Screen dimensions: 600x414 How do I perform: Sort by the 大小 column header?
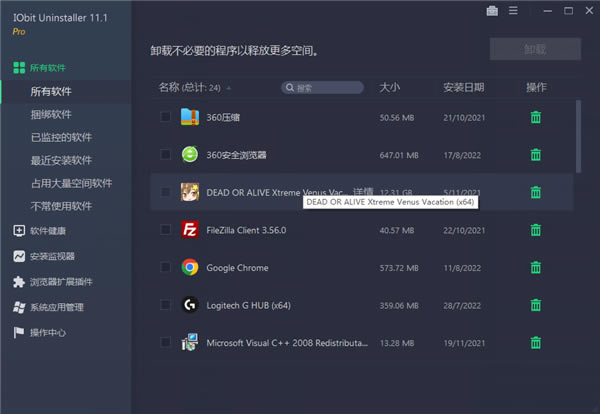[x=390, y=88]
